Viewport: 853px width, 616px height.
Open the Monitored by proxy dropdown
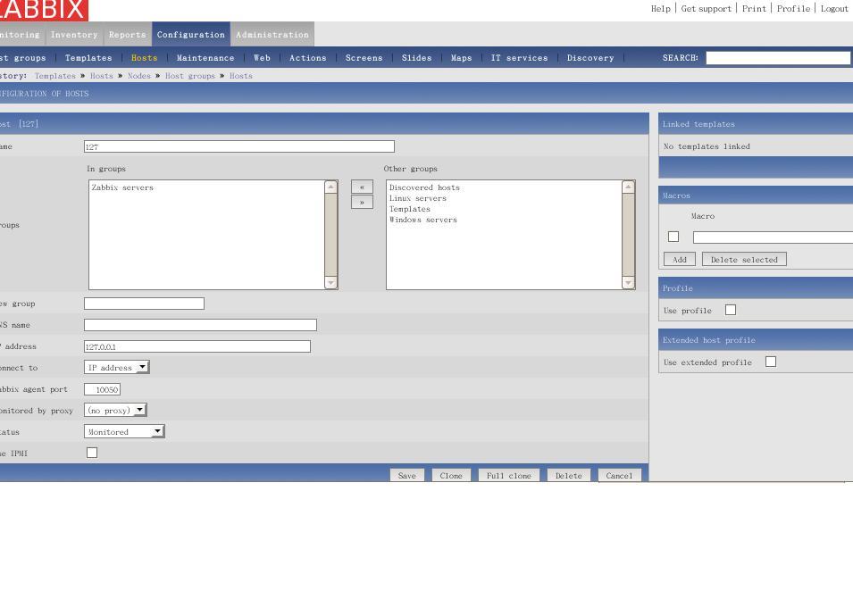115,410
